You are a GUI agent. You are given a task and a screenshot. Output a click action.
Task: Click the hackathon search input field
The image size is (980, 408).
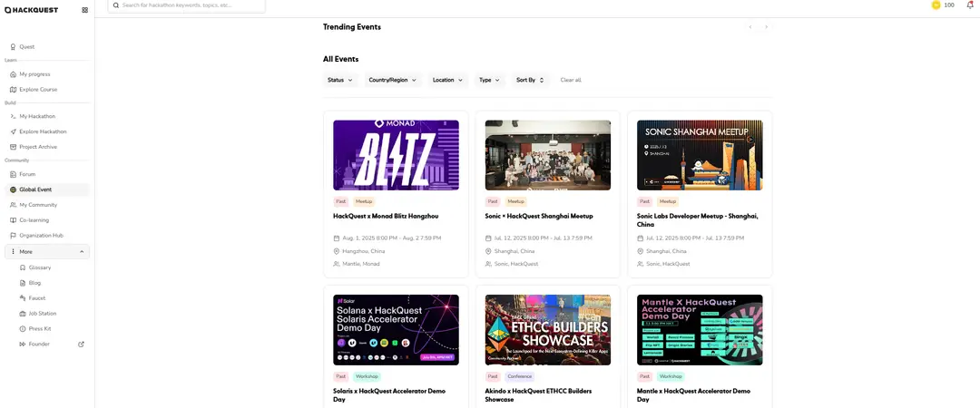click(x=191, y=5)
